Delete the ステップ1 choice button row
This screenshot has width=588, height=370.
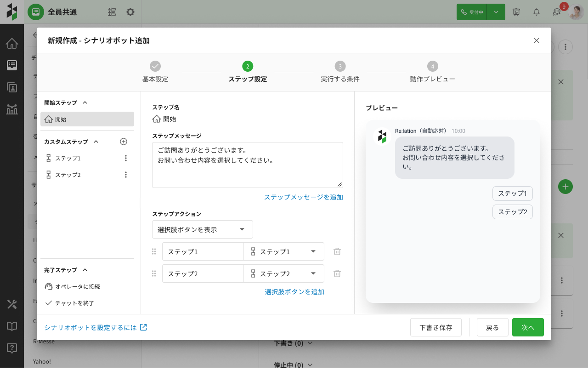click(x=337, y=251)
